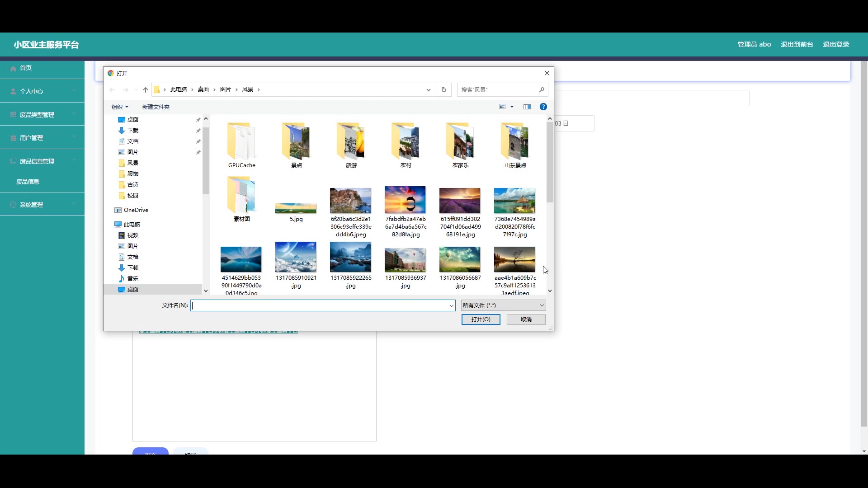Image resolution: width=868 pixels, height=488 pixels.
Task: Click the 打开(O) button
Action: pyautogui.click(x=481, y=319)
